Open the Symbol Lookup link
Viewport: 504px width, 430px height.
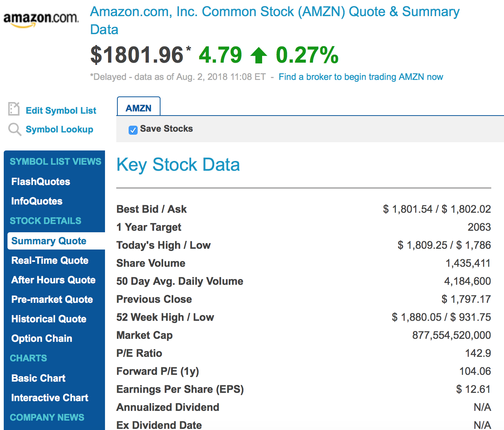pyautogui.click(x=59, y=129)
